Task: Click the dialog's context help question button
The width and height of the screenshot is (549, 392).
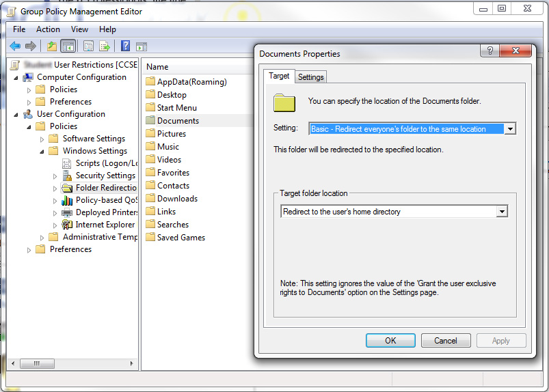Action: click(x=490, y=51)
